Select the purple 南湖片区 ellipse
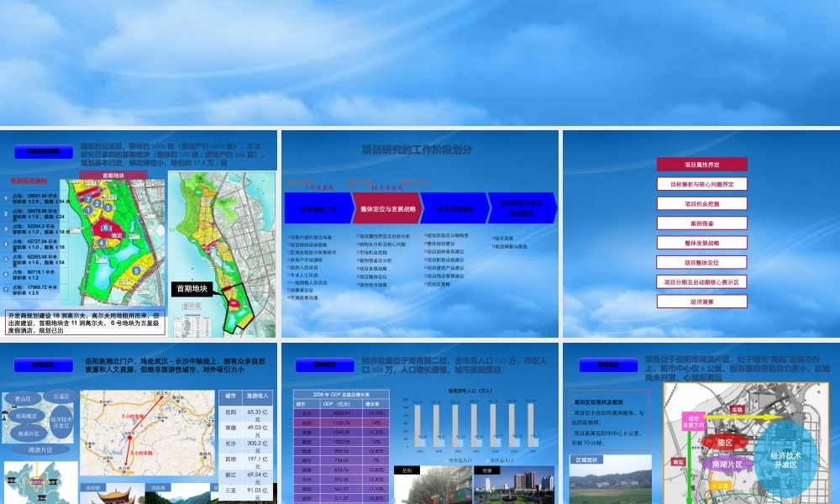 (x=727, y=464)
